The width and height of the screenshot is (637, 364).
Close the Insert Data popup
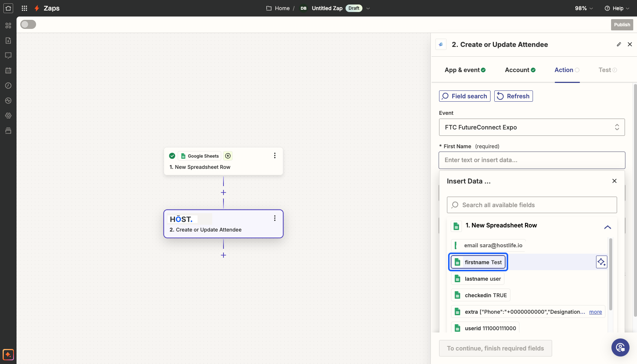point(614,181)
